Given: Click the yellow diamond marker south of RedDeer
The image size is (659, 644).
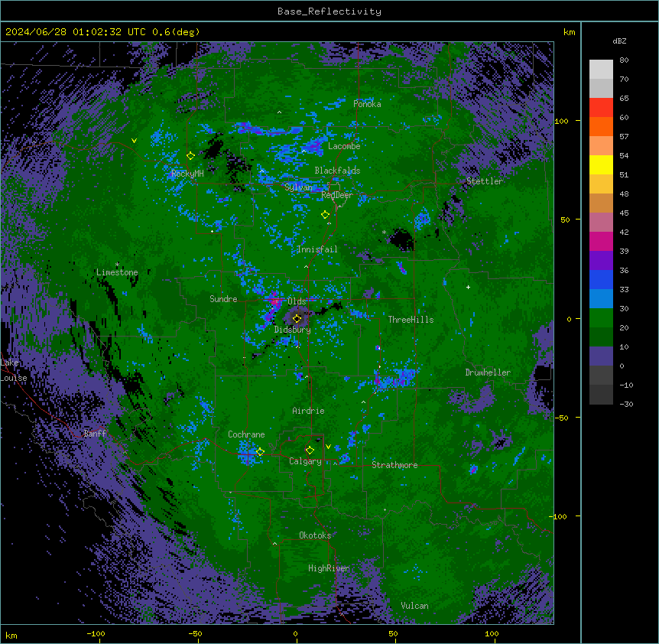Looking at the screenshot, I should [x=326, y=215].
